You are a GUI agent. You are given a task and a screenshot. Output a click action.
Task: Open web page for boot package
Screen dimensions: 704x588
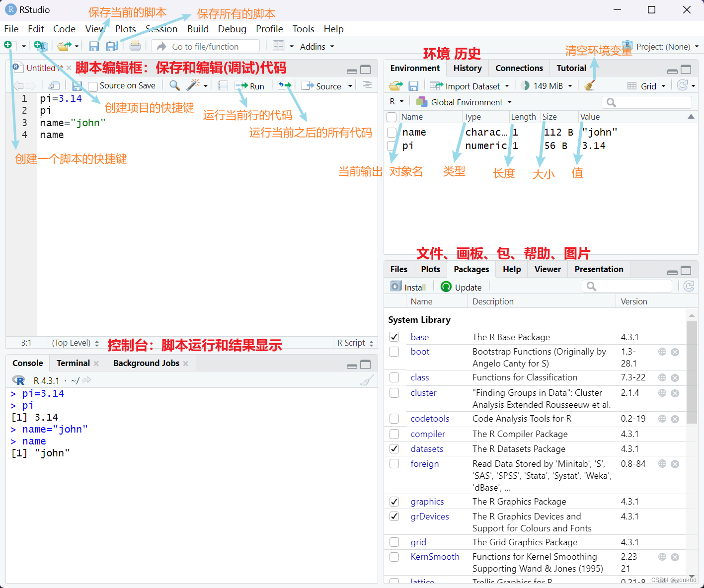(x=662, y=352)
